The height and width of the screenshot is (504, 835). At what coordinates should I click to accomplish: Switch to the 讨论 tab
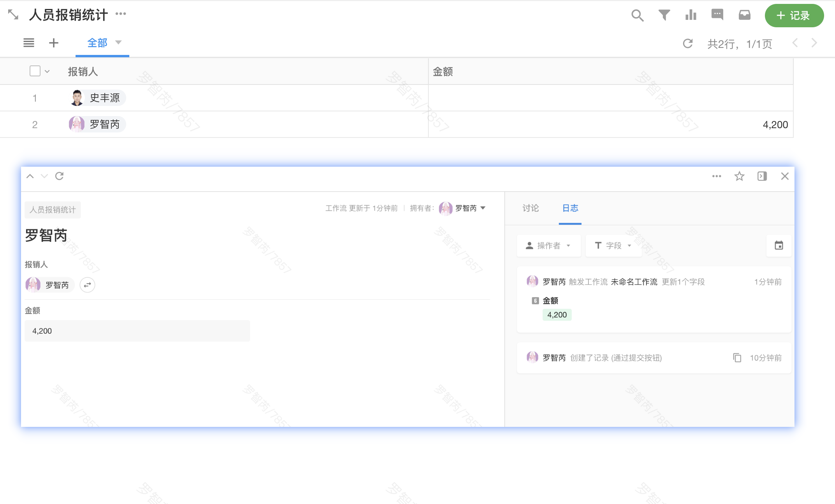tap(530, 208)
